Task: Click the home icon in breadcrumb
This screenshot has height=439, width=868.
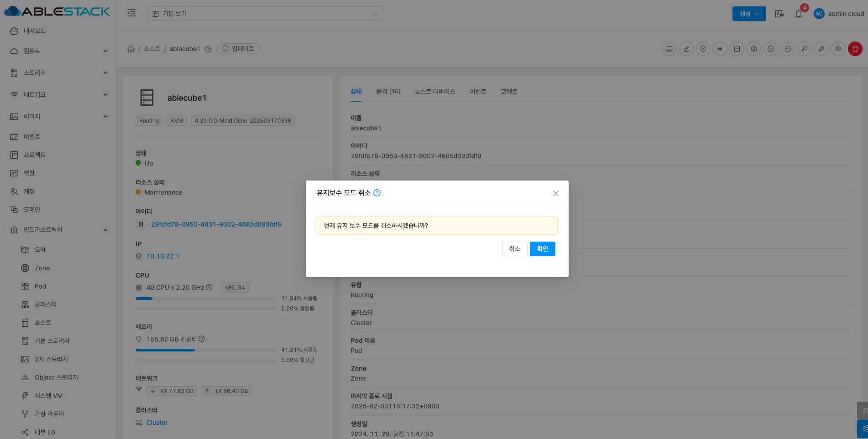Action: 131,49
